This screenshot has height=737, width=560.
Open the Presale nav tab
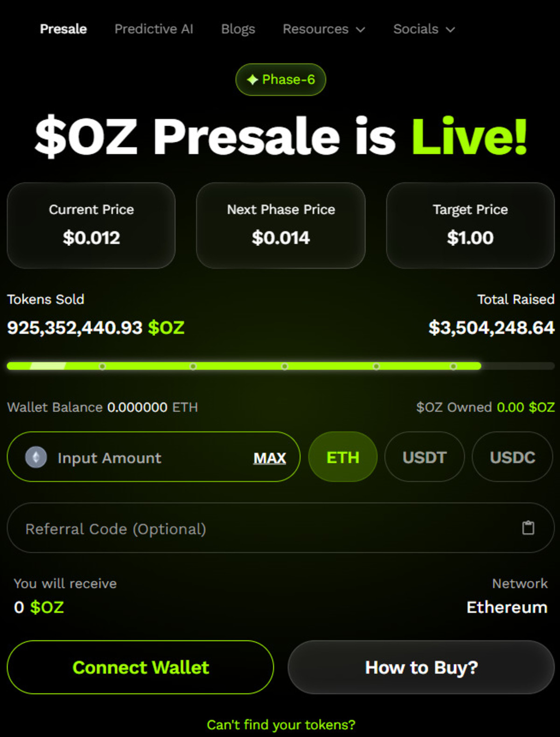(x=63, y=29)
